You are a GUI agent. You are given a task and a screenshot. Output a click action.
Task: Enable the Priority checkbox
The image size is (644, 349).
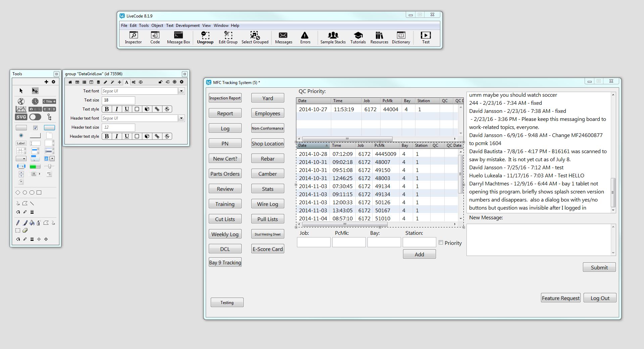[441, 243]
